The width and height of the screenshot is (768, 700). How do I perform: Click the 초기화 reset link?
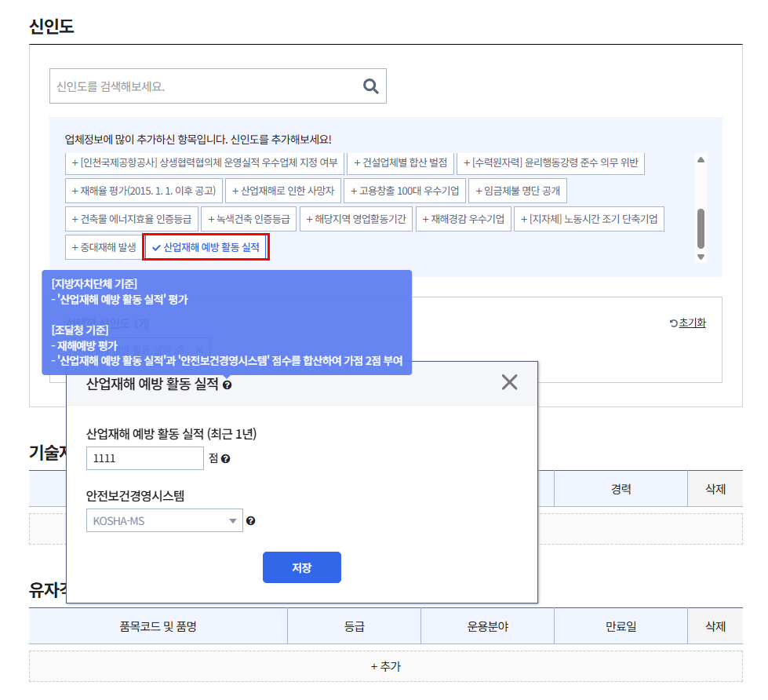688,323
